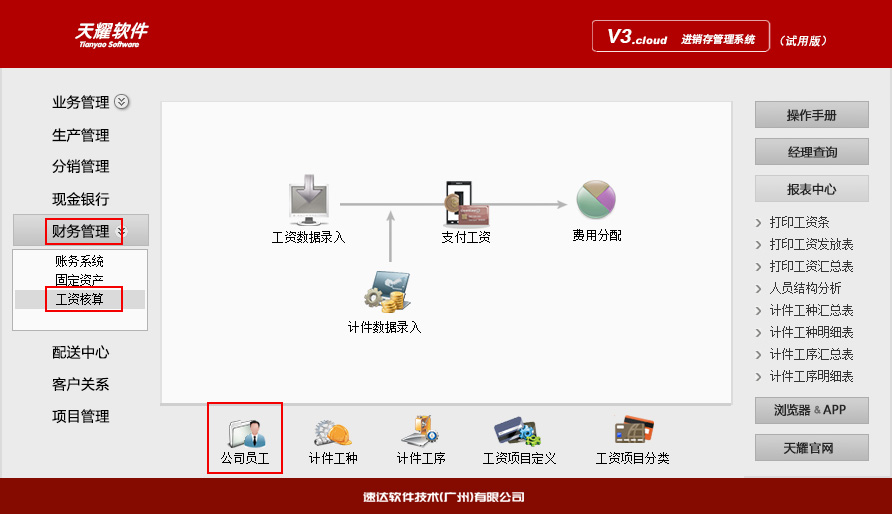Expand the 打印工资条 arrow
This screenshot has height=514, width=892.
coord(758,223)
